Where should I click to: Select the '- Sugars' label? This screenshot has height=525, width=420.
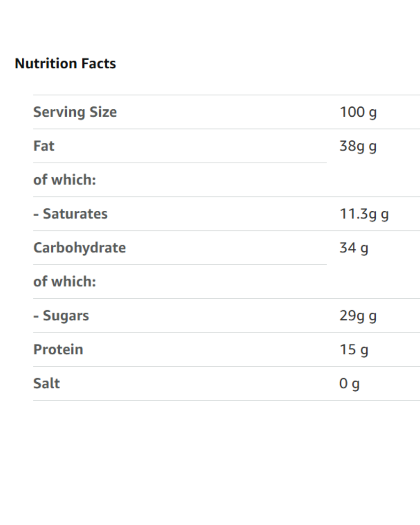61,316
